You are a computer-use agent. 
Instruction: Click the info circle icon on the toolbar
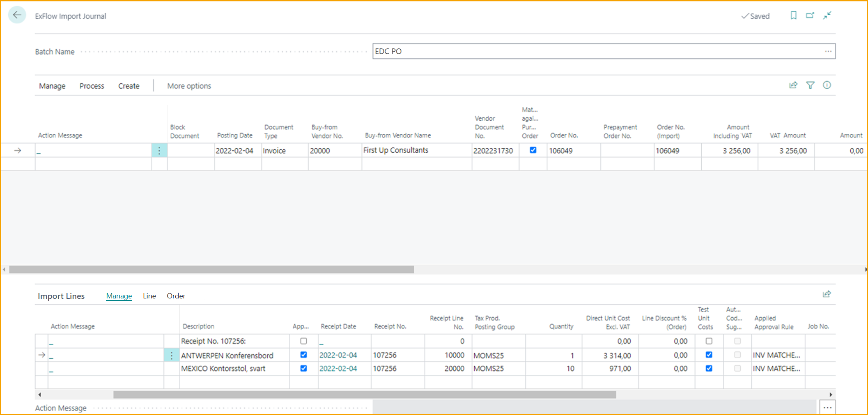(827, 85)
